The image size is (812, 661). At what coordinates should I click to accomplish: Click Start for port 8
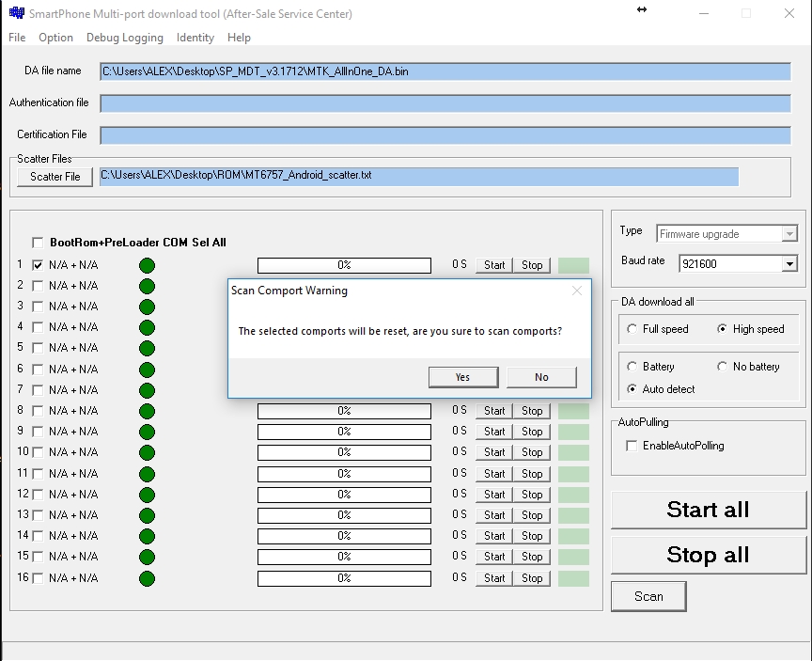[x=494, y=411]
